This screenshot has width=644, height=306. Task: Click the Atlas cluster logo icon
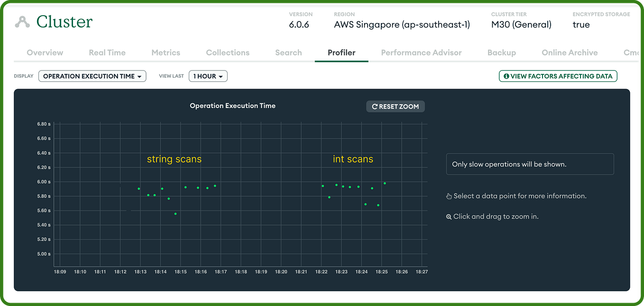pyautogui.click(x=22, y=21)
